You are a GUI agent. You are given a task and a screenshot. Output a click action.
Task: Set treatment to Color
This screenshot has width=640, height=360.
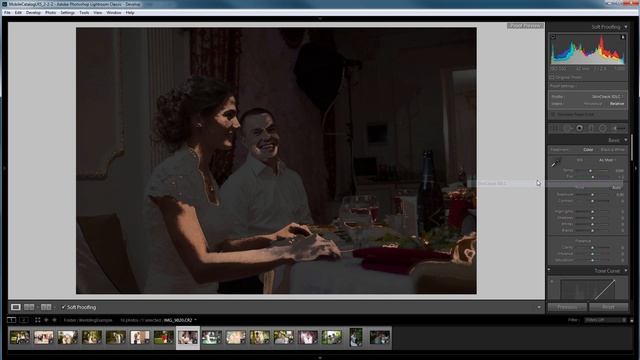pyautogui.click(x=588, y=150)
